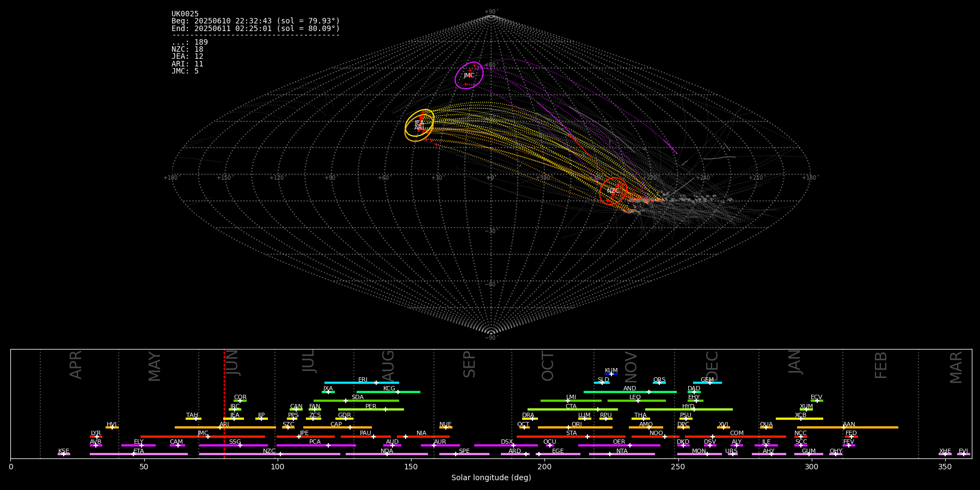Image resolution: width=980 pixels, height=490 pixels.
Task: Click the HYD shower bar in timeline
Action: pos(689,409)
